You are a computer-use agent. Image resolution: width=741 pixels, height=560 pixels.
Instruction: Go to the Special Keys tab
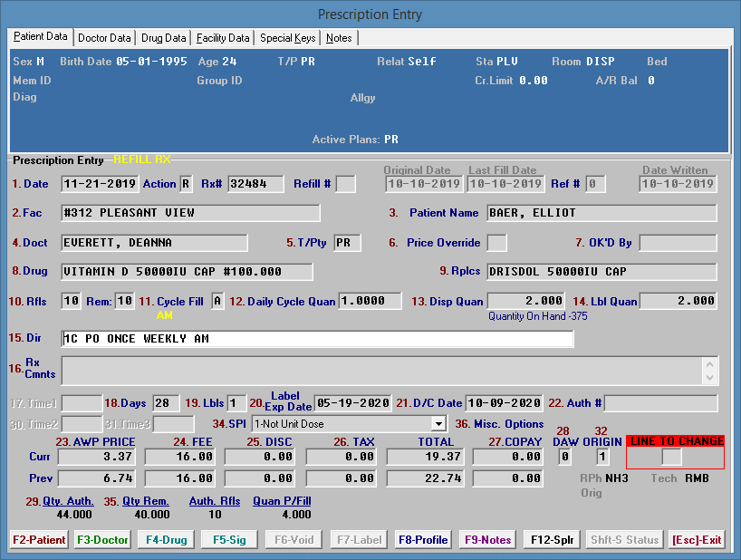tap(288, 38)
